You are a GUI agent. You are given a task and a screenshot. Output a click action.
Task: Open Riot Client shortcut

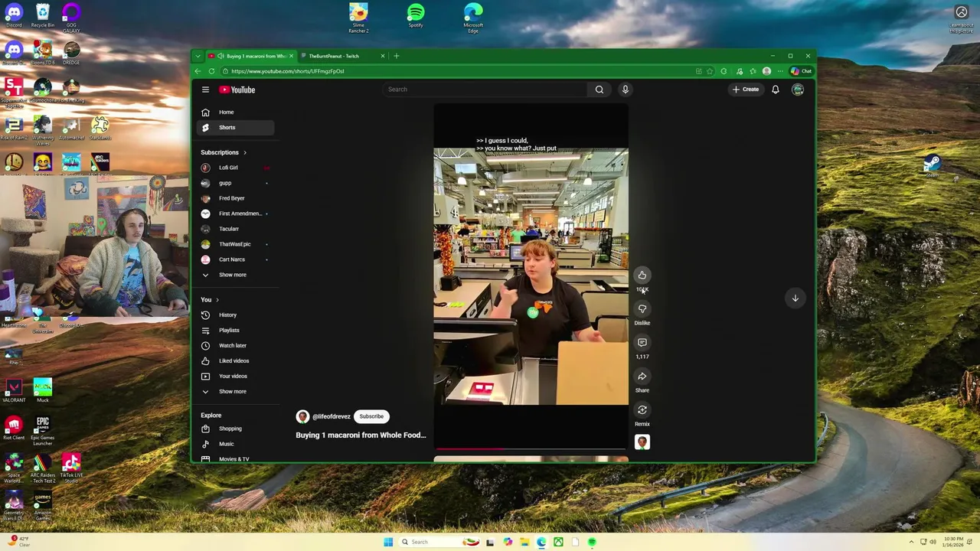(14, 429)
